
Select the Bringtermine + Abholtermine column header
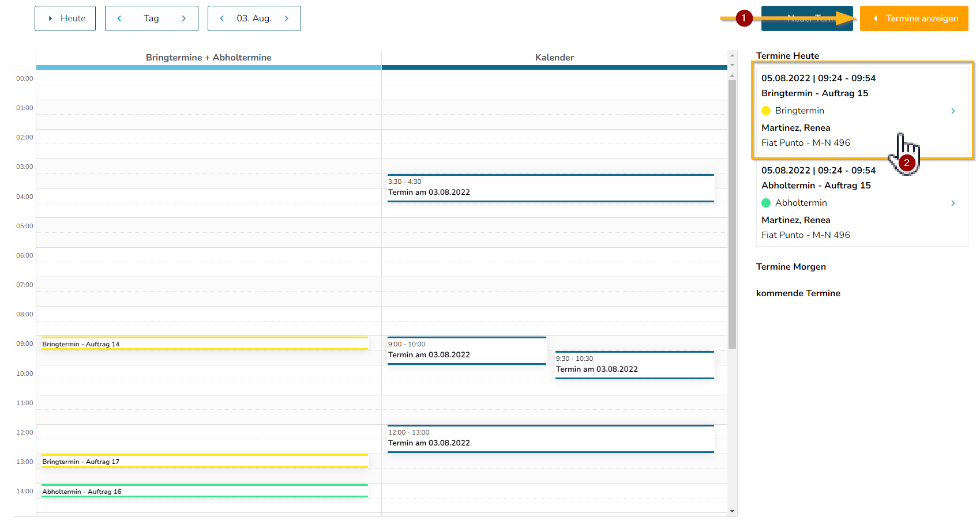[209, 58]
